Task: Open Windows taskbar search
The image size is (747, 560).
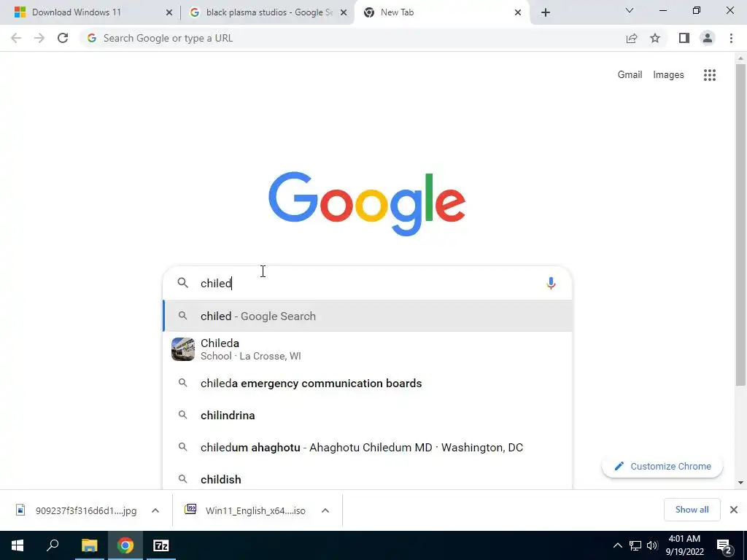Action: (x=53, y=545)
